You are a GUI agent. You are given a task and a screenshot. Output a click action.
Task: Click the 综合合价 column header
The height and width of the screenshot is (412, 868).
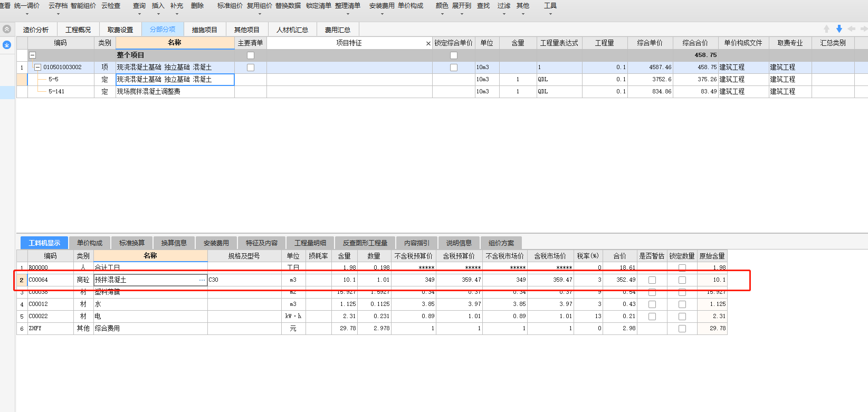click(695, 43)
